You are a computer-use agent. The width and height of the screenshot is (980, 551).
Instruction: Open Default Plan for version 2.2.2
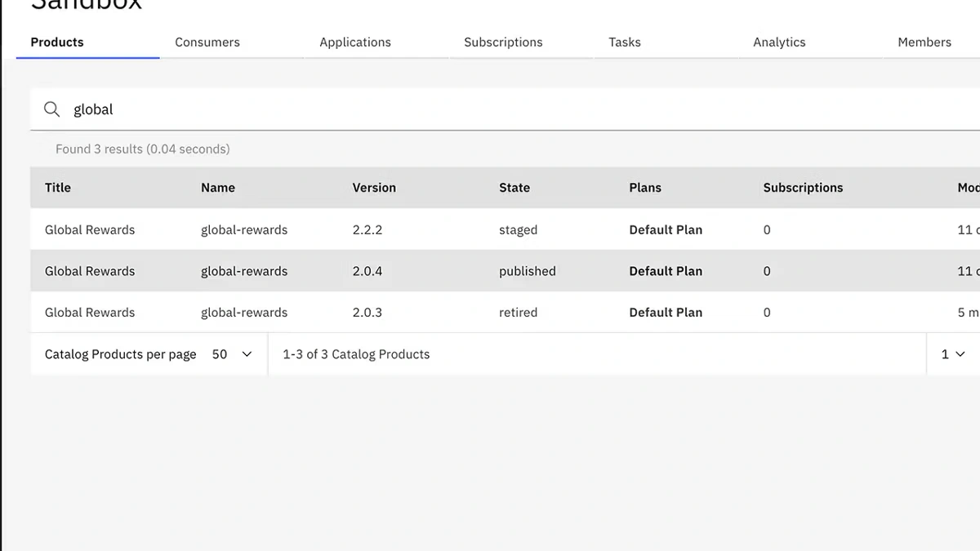coord(666,230)
